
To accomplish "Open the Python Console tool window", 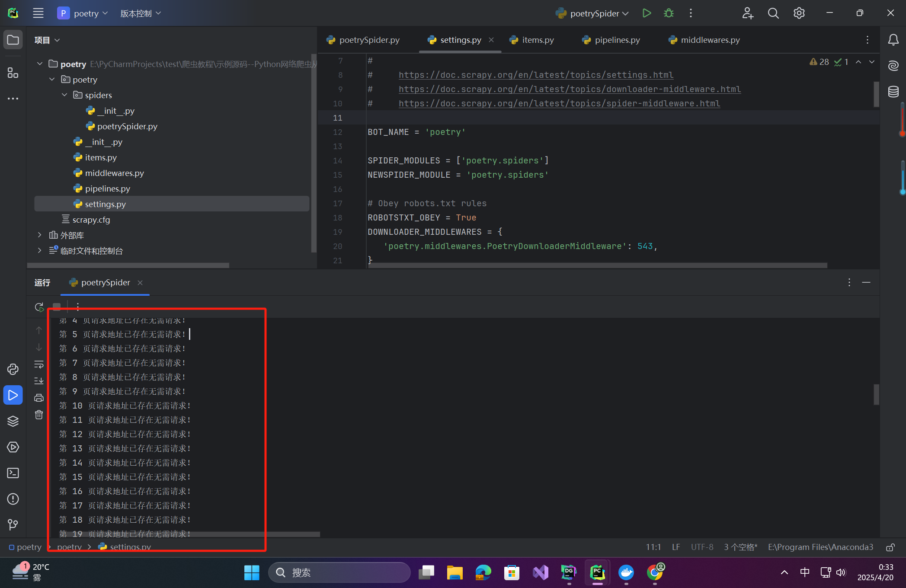I will click(x=13, y=369).
